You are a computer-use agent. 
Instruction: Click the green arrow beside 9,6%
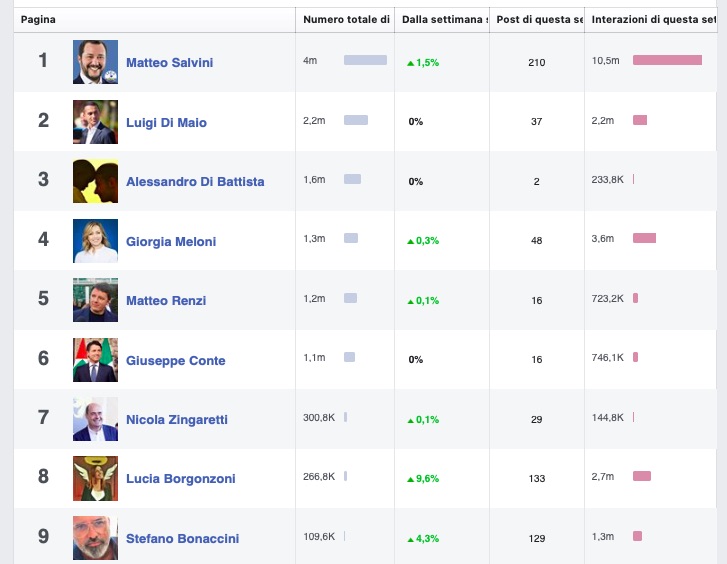[x=410, y=479]
